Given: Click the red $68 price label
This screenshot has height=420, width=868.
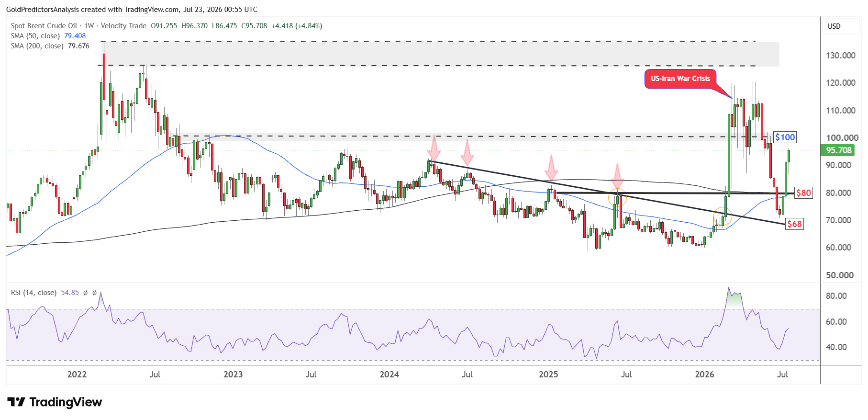Looking at the screenshot, I should coord(794,224).
